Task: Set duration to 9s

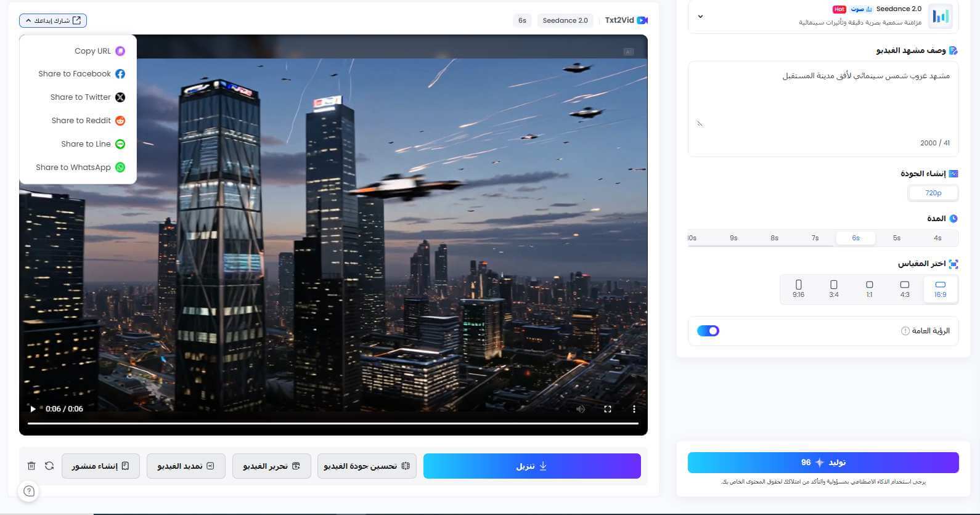Action: point(733,238)
